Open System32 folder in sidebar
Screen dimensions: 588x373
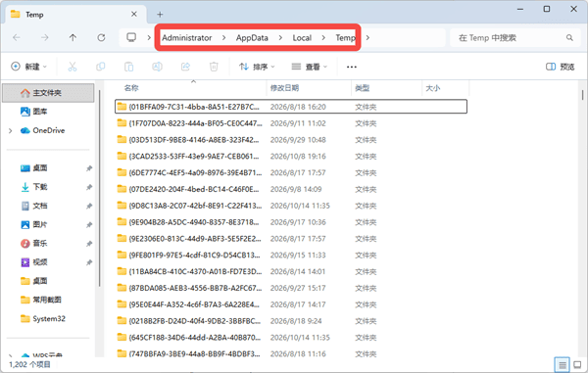[48, 318]
